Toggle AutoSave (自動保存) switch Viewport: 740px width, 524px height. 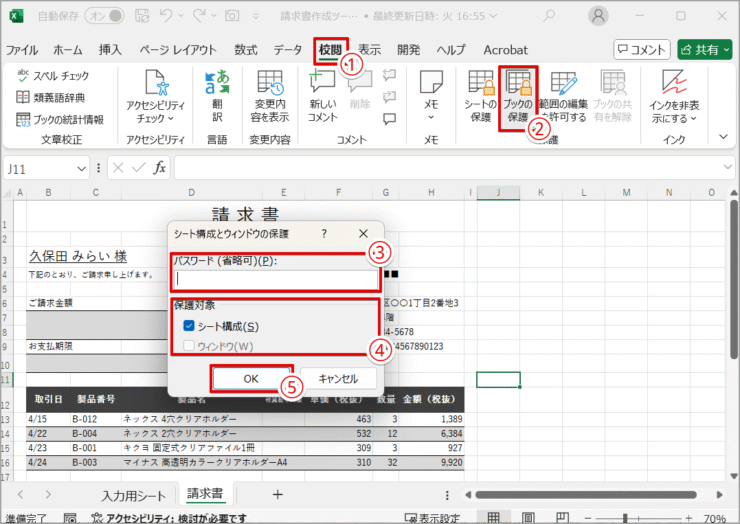click(104, 16)
